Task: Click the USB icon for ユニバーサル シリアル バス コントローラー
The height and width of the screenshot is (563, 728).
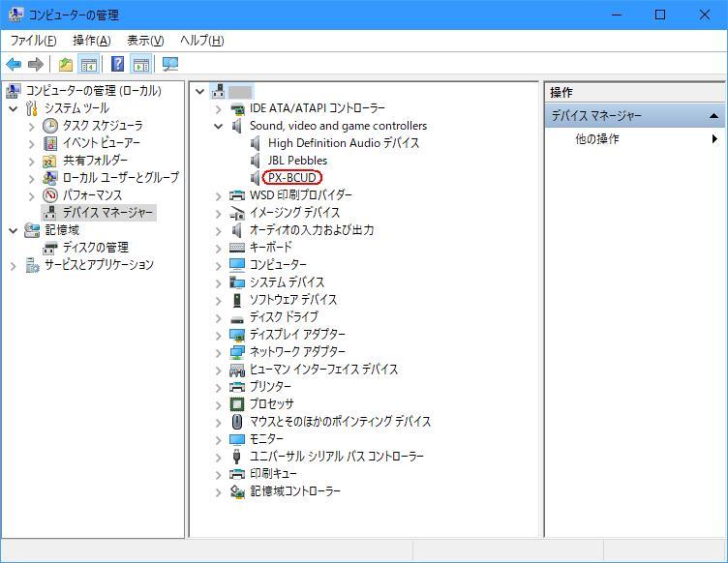Action: coord(237,457)
